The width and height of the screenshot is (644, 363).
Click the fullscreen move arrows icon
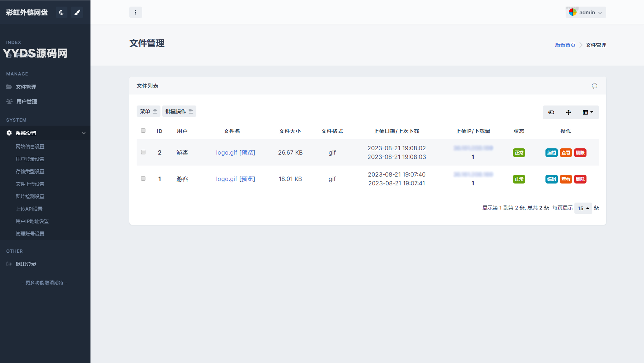point(568,112)
